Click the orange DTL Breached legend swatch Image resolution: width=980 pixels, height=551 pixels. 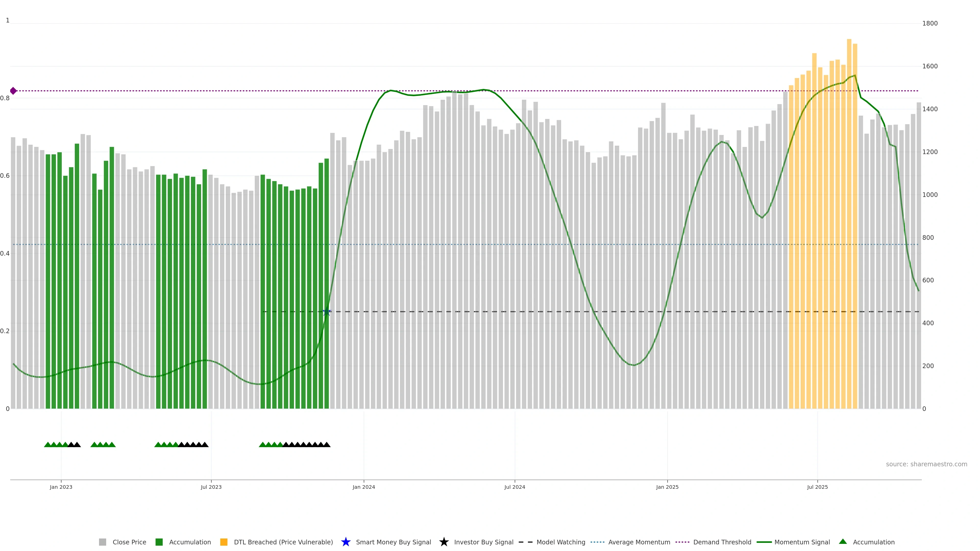224,542
